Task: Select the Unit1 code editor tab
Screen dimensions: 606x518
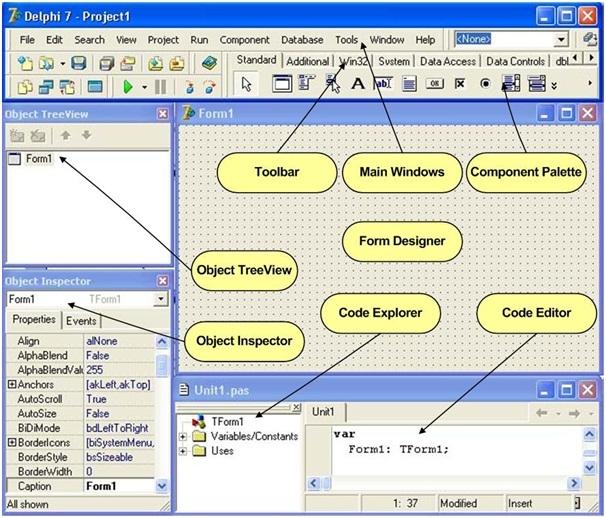Action: 323,412
